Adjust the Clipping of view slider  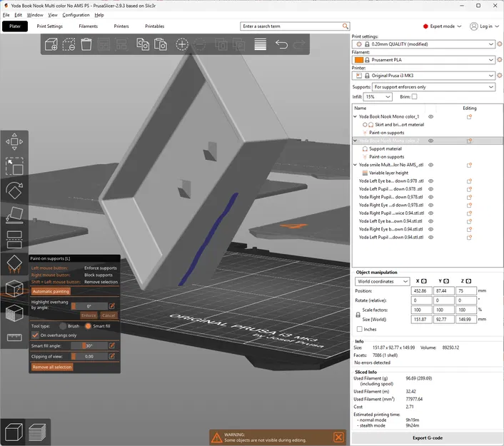click(x=89, y=356)
